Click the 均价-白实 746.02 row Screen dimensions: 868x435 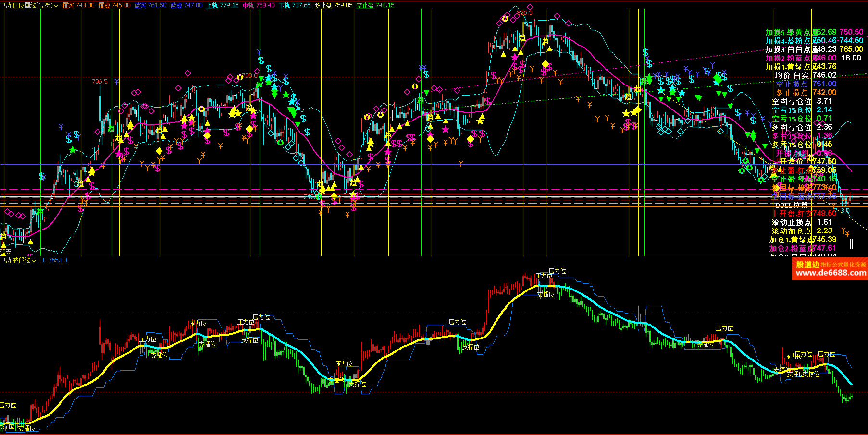806,75
